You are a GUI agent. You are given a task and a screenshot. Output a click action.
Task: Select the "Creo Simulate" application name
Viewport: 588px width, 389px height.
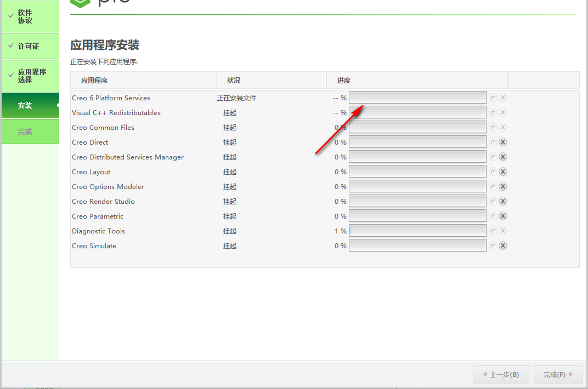[x=94, y=245]
